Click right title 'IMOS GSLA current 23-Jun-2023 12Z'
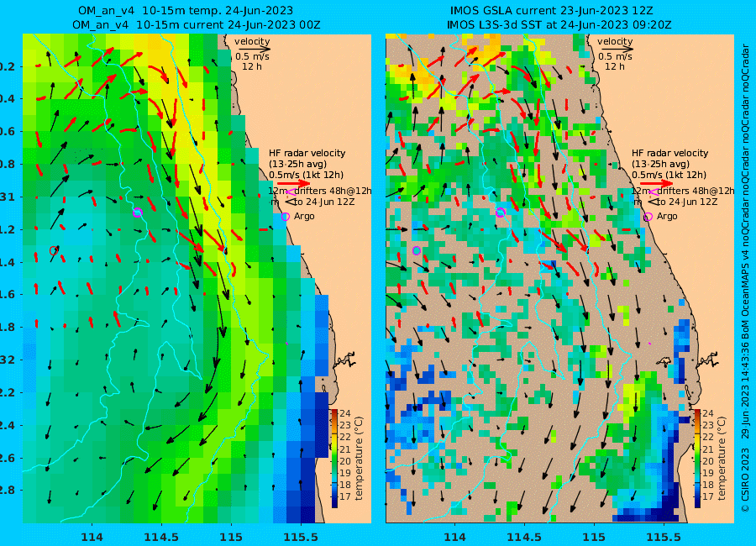The height and width of the screenshot is (546, 756). click(552, 11)
